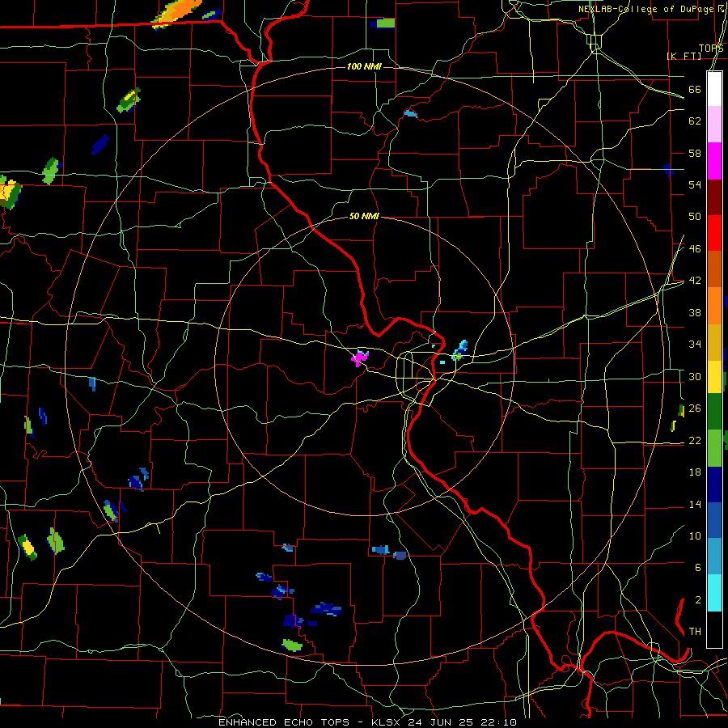This screenshot has height=728, width=728.
Task: Click the '46' legend value
Action: pos(695,249)
